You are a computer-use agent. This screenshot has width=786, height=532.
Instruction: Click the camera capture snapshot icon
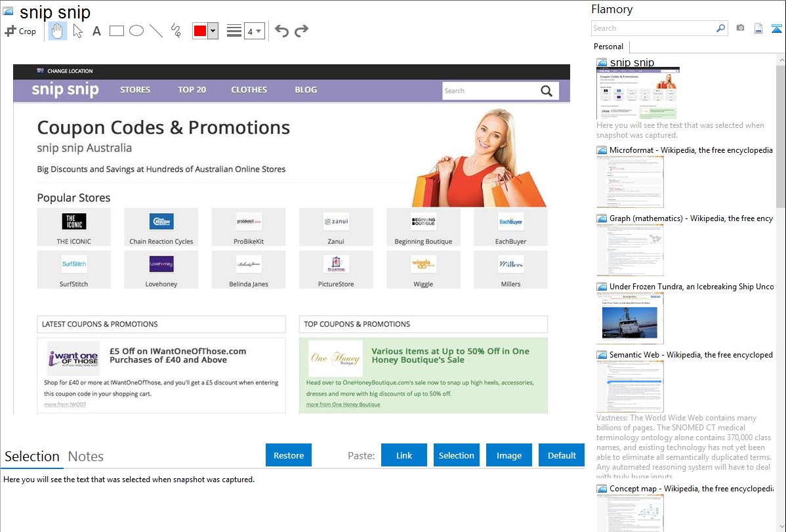[740, 28]
